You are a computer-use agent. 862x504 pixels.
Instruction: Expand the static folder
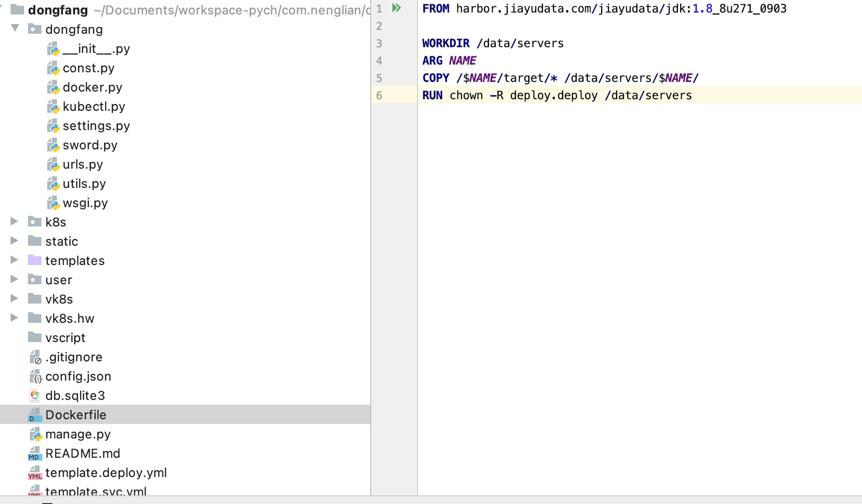coord(14,240)
